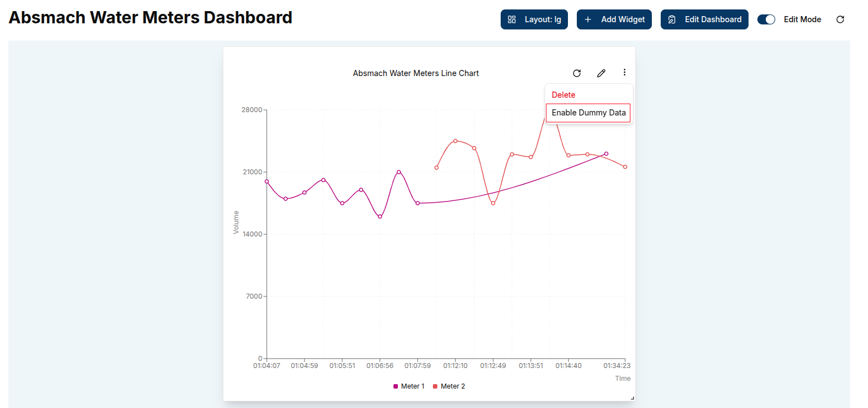Click the widget resize handle corner
Screen dimensions: 868x408
(632, 398)
